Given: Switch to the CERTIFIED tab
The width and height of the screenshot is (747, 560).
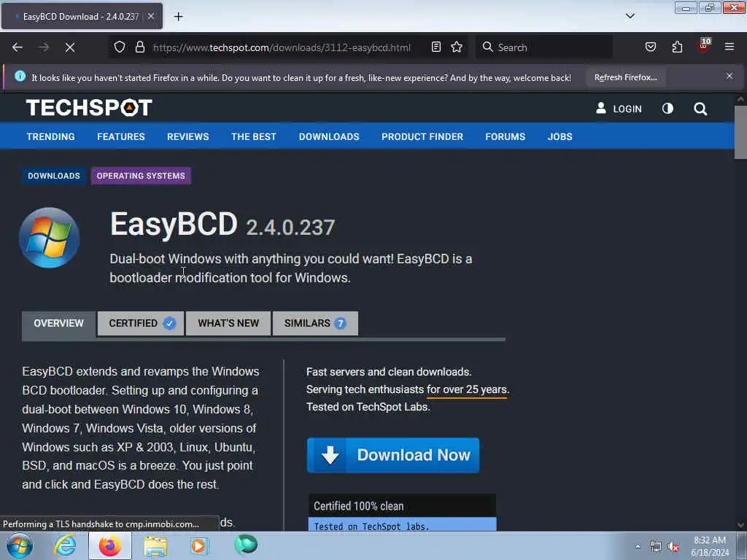Looking at the screenshot, I should pos(141,323).
